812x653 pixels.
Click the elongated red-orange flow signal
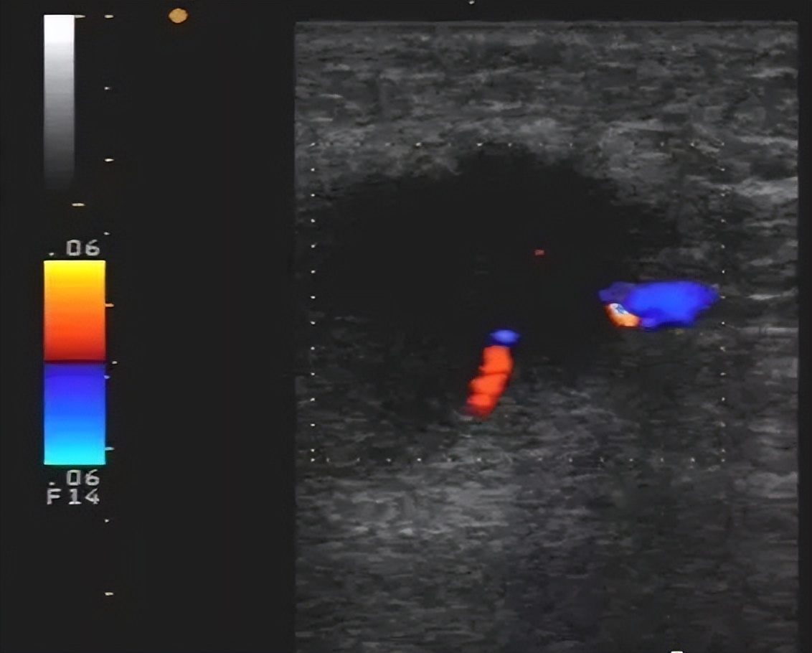click(490, 381)
